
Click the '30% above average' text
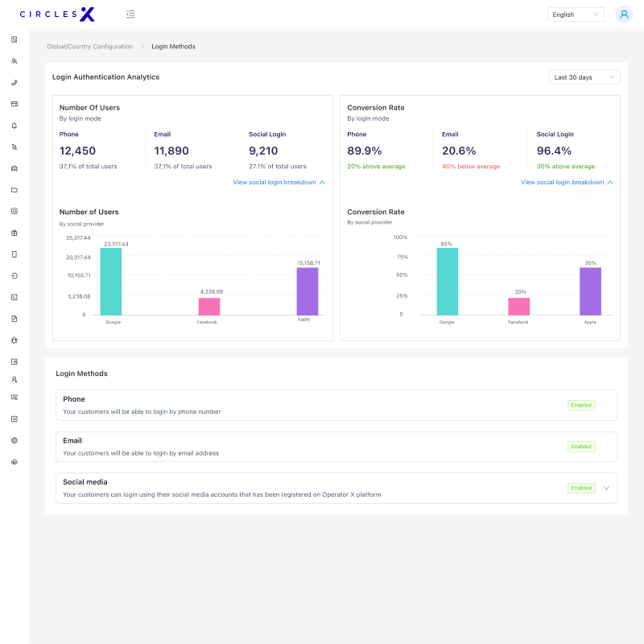tap(566, 167)
